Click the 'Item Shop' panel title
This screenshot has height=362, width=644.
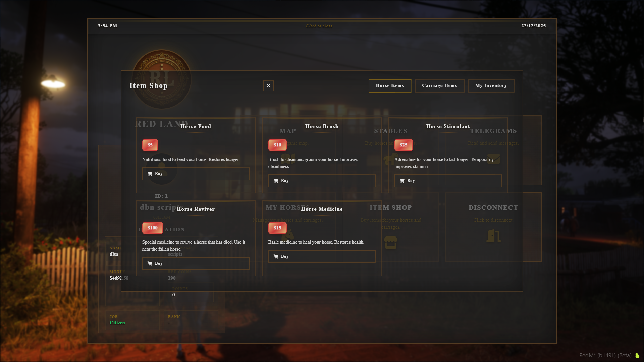click(149, 86)
